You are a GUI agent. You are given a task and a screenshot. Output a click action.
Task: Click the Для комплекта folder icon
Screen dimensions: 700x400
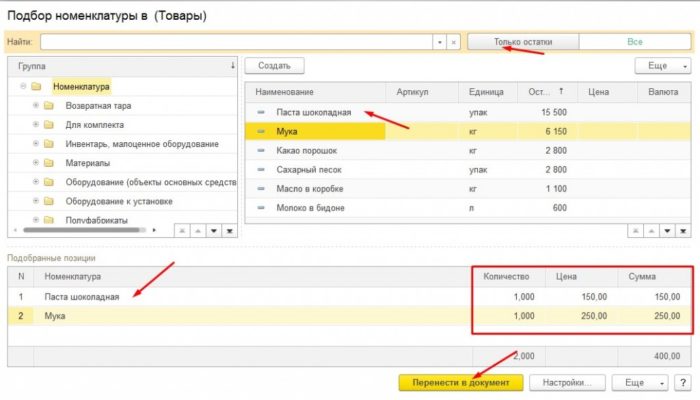pyautogui.click(x=49, y=125)
